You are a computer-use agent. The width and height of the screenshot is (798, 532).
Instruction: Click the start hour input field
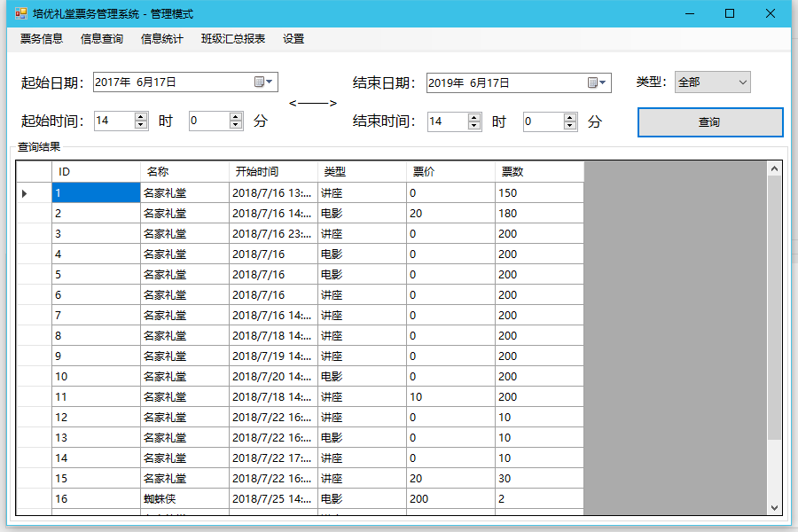tap(113, 121)
